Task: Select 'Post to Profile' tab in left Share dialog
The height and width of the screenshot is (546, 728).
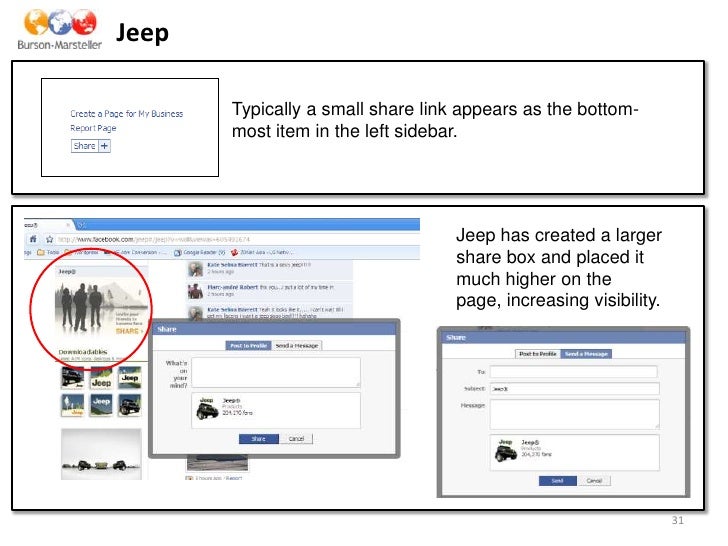Action: tap(248, 345)
